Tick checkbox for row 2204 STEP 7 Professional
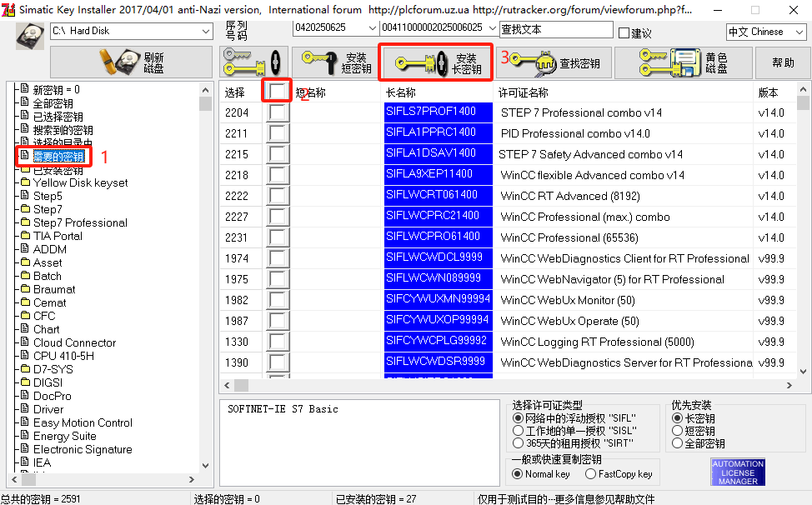Screen dimensions: 812x505 [278, 112]
